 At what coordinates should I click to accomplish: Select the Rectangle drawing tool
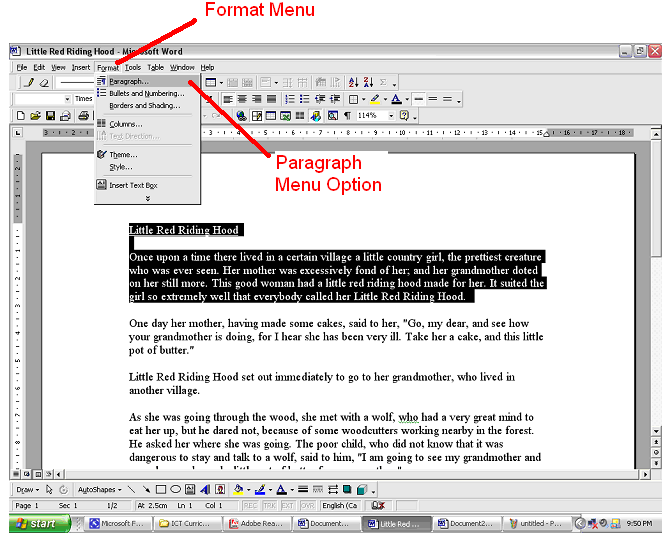point(161,490)
